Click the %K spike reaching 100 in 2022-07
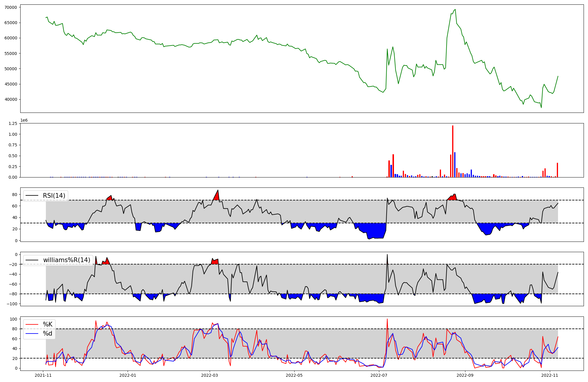Image resolution: width=588 pixels, height=382 pixels. click(x=387, y=319)
